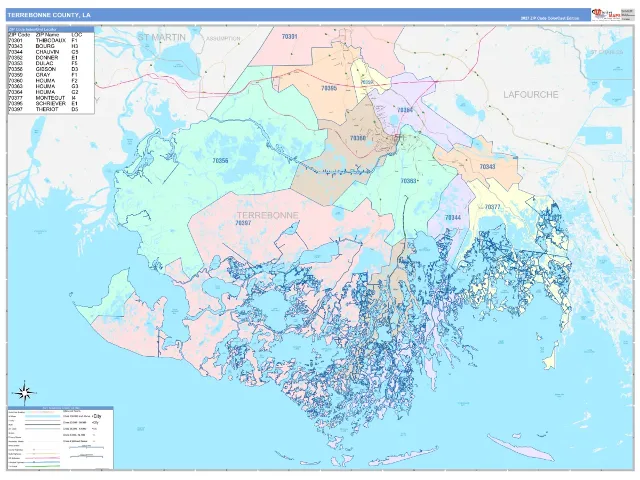This screenshot has width=640, height=480.
Task: Click the 70395 ZIP label on the map
Action: point(329,88)
